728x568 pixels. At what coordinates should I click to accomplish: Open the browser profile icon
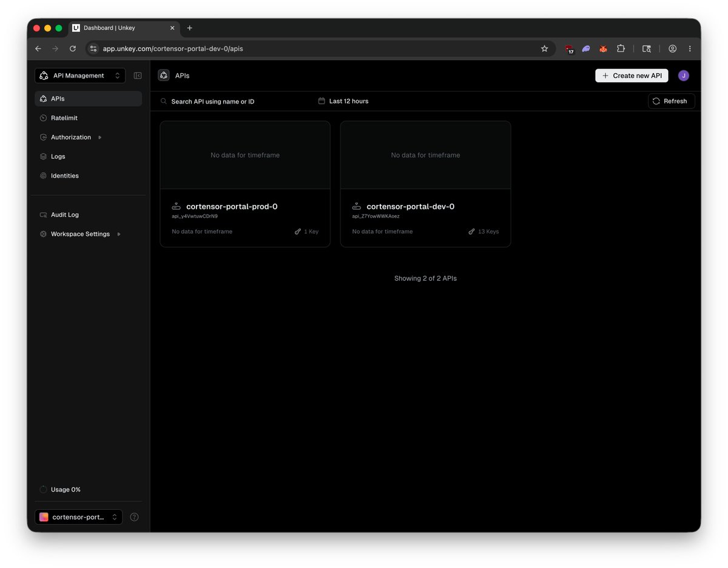(672, 48)
